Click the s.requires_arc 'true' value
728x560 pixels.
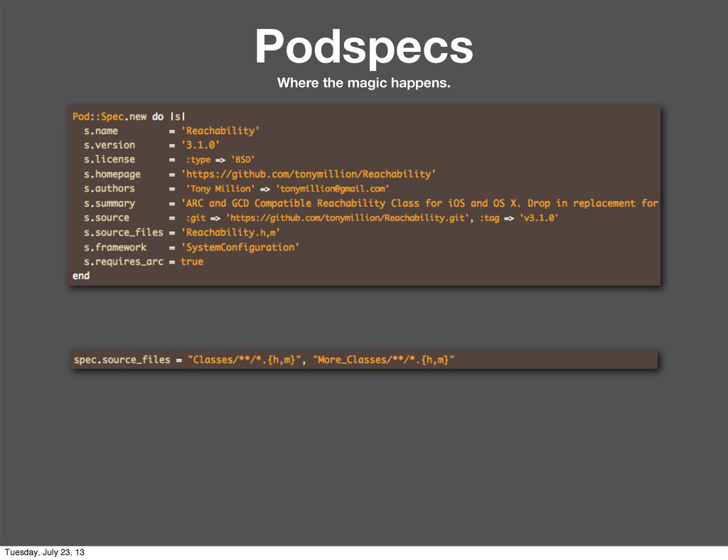[x=192, y=262]
